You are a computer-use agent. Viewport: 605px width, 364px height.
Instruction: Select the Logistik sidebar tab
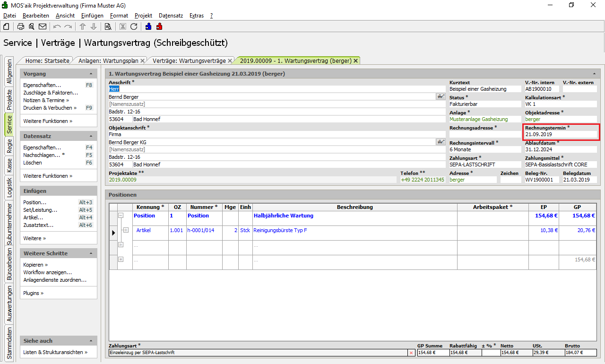[9, 187]
